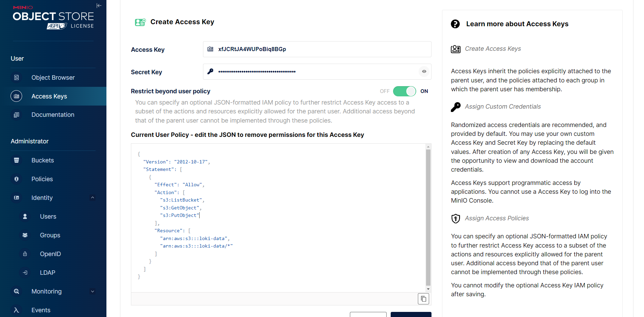Click the Create Access Keys help heading
The image size is (644, 317).
[x=493, y=49]
